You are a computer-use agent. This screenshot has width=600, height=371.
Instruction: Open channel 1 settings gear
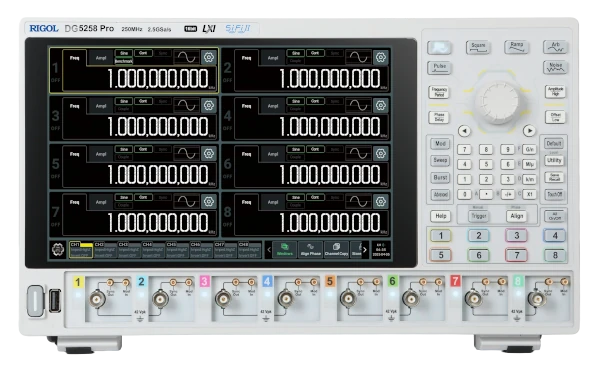[x=209, y=57]
